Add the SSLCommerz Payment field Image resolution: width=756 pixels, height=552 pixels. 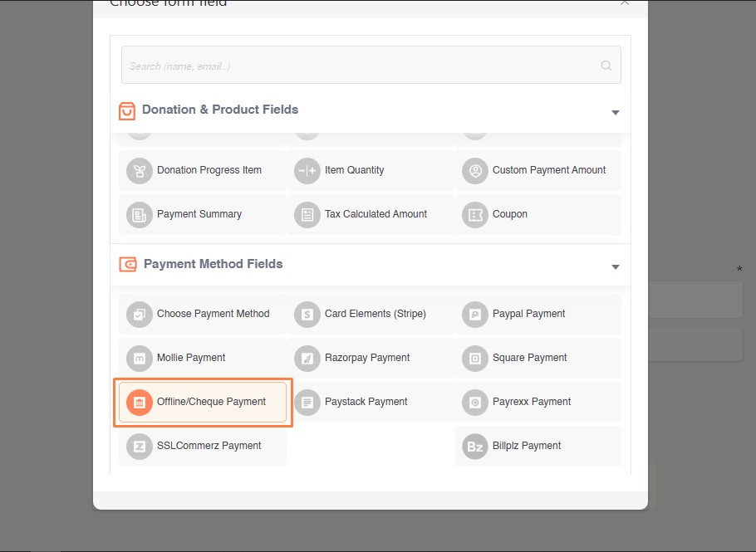pos(203,446)
